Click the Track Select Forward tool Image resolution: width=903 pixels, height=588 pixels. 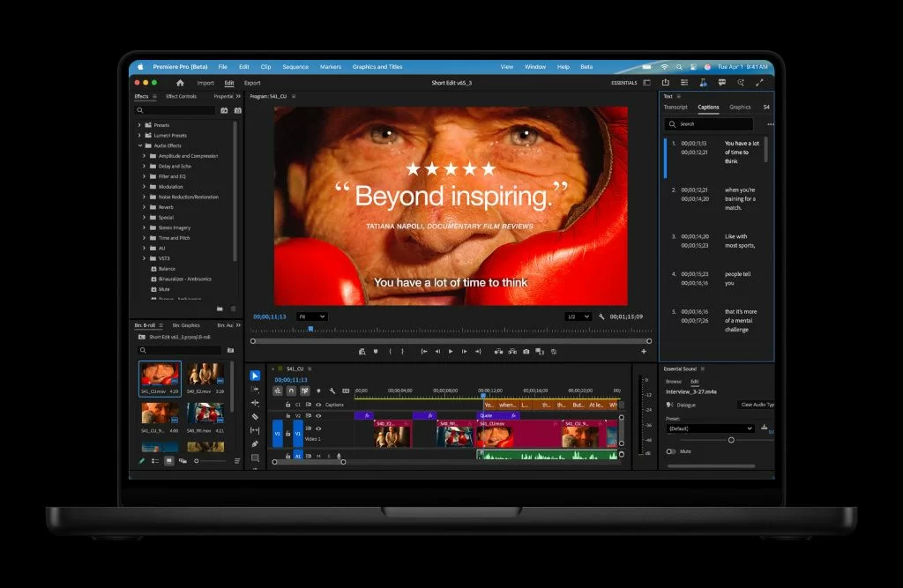(255, 389)
